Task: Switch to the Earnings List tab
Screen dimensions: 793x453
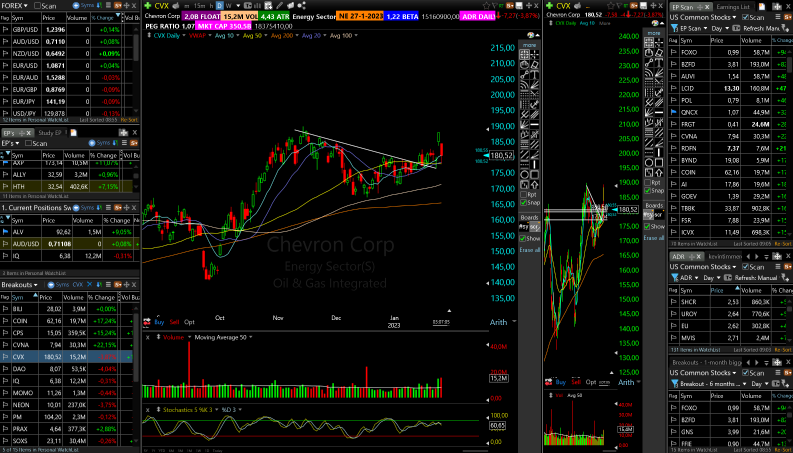Action: [x=733, y=7]
